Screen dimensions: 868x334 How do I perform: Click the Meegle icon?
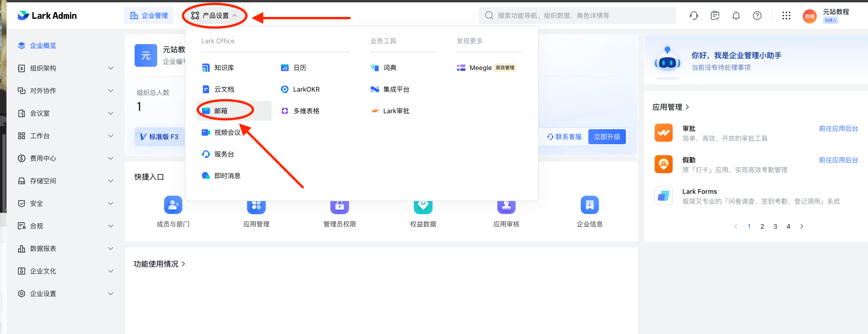[x=461, y=68]
